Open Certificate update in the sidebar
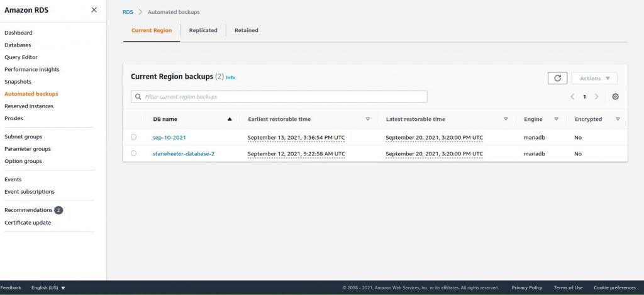 tap(28, 223)
